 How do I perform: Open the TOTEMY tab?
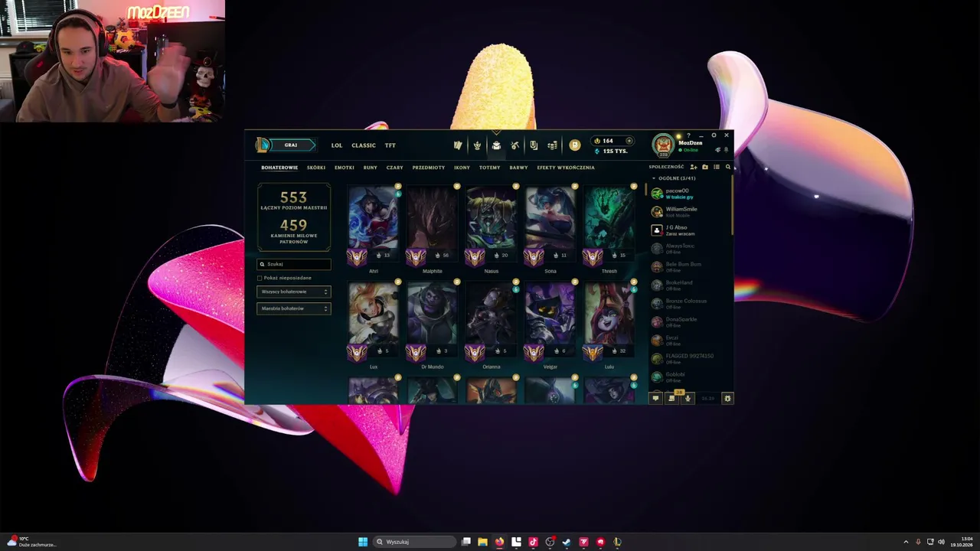(x=490, y=168)
